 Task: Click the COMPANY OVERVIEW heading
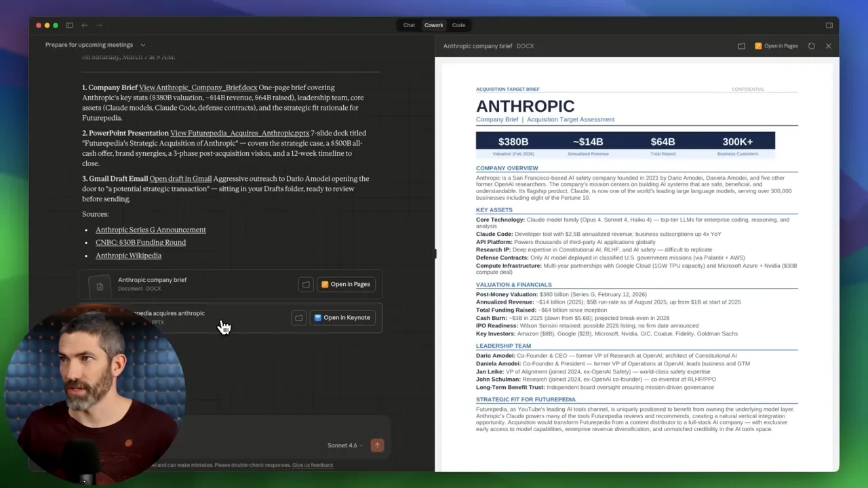(x=507, y=168)
